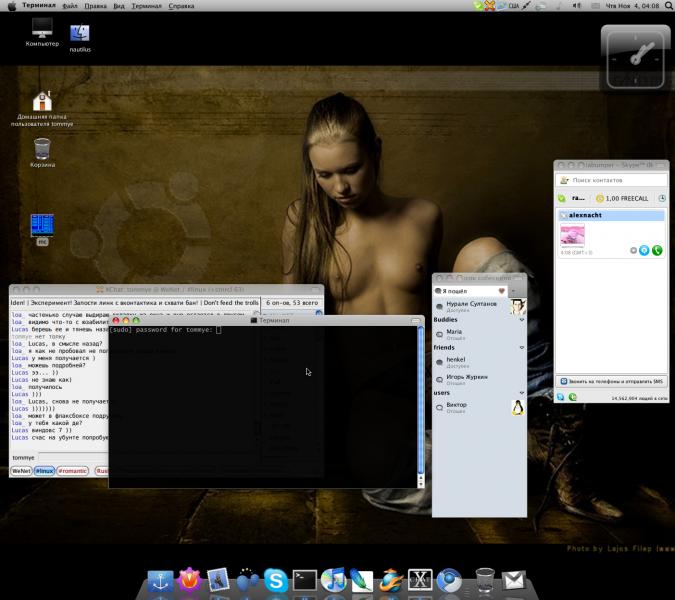
Task: Click the green phone icon in Skype status bar
Action: (x=573, y=397)
